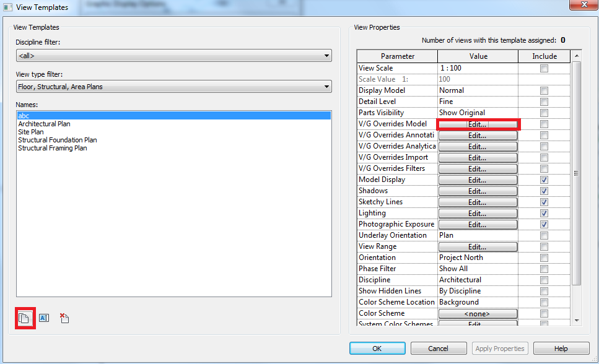Click the View Scale value 1 : 100

click(x=450, y=68)
